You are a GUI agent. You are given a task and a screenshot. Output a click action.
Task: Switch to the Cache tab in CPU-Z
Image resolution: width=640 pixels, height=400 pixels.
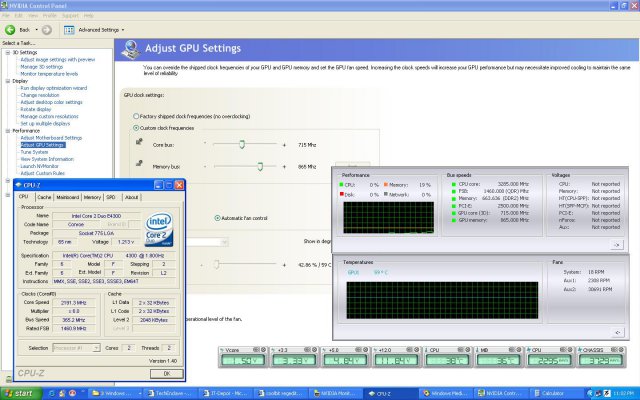(44, 197)
